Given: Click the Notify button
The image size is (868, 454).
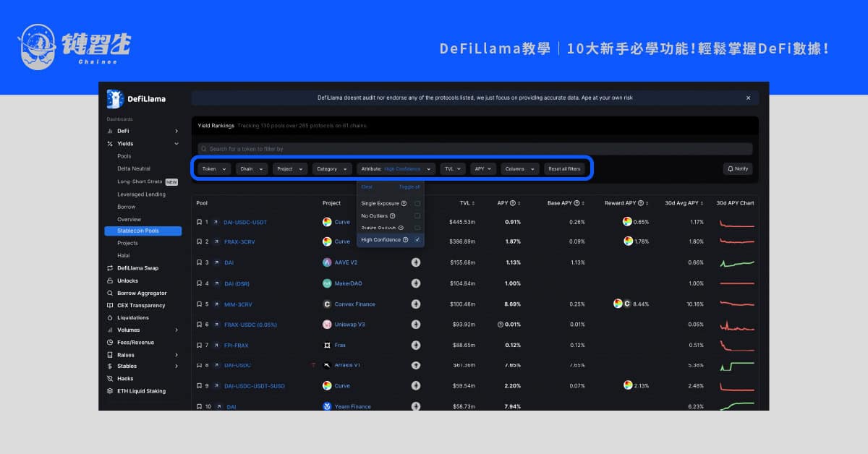Looking at the screenshot, I should point(738,168).
